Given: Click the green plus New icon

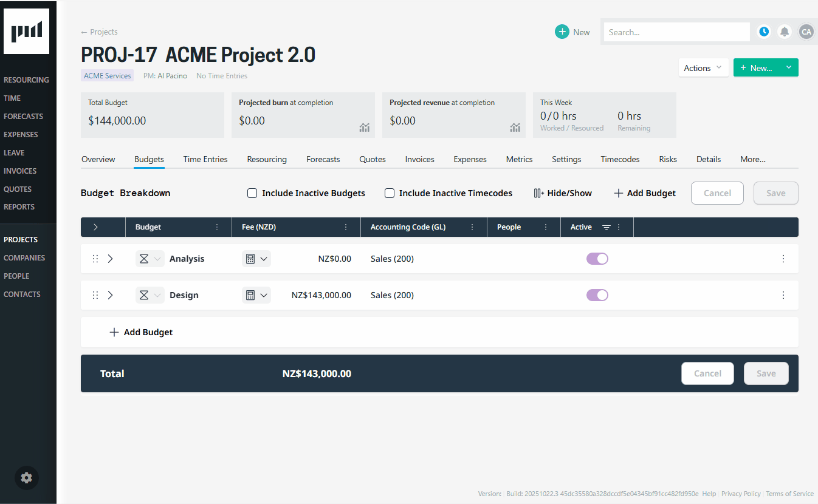Looking at the screenshot, I should point(562,32).
